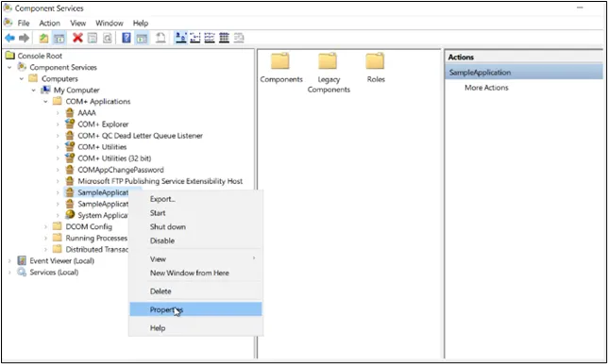Click the Forward arrow toolbar icon
Screen dimensions: 608x364
[x=24, y=38]
